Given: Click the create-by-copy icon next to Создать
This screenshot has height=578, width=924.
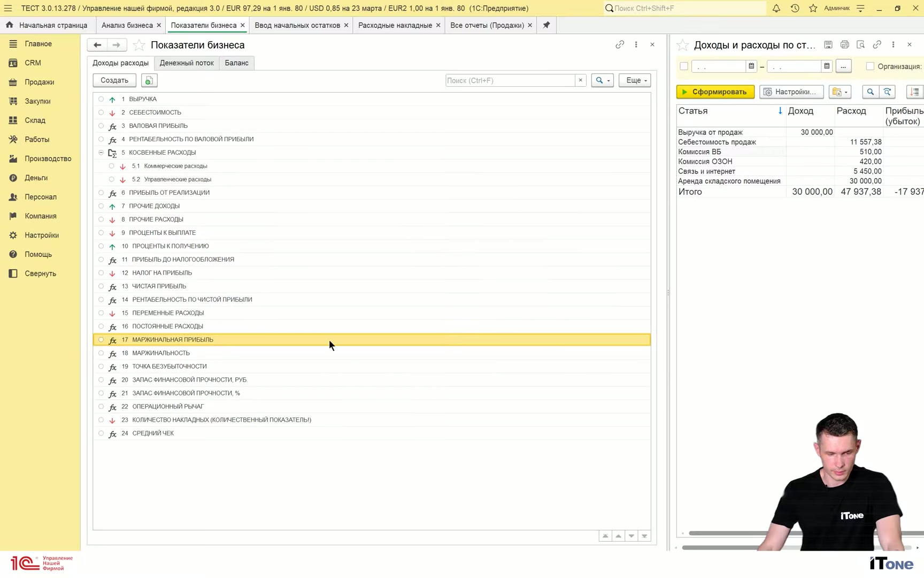Looking at the screenshot, I should [149, 80].
